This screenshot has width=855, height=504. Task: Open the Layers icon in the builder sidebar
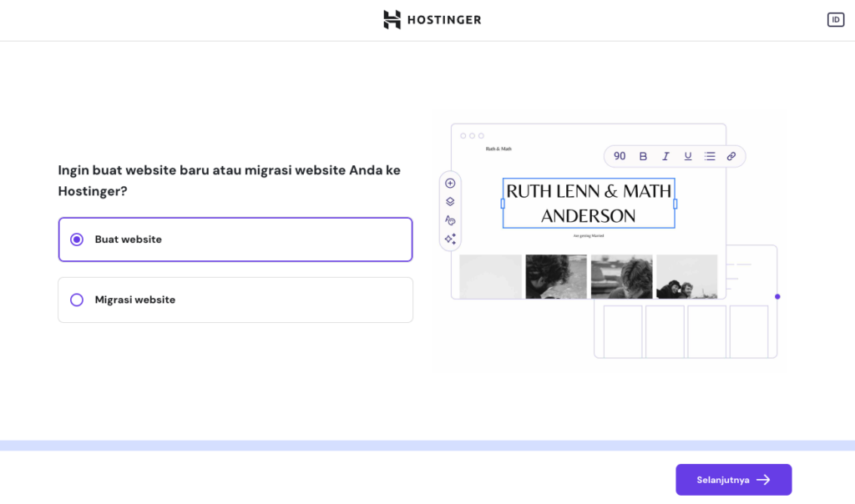click(x=450, y=201)
